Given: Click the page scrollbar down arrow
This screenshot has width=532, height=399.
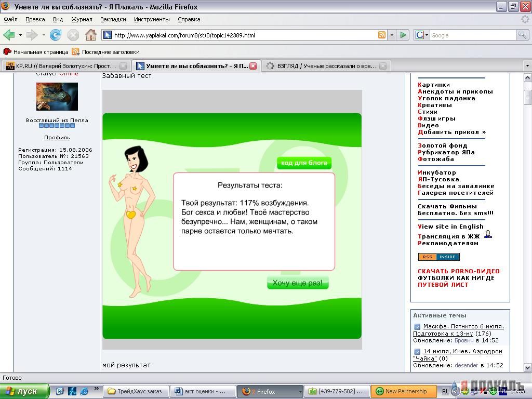Looking at the screenshot, I should (527, 367).
